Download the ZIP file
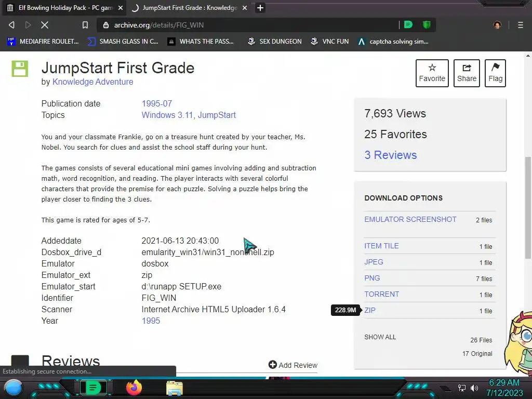The width and height of the screenshot is (532, 399). pos(370,310)
